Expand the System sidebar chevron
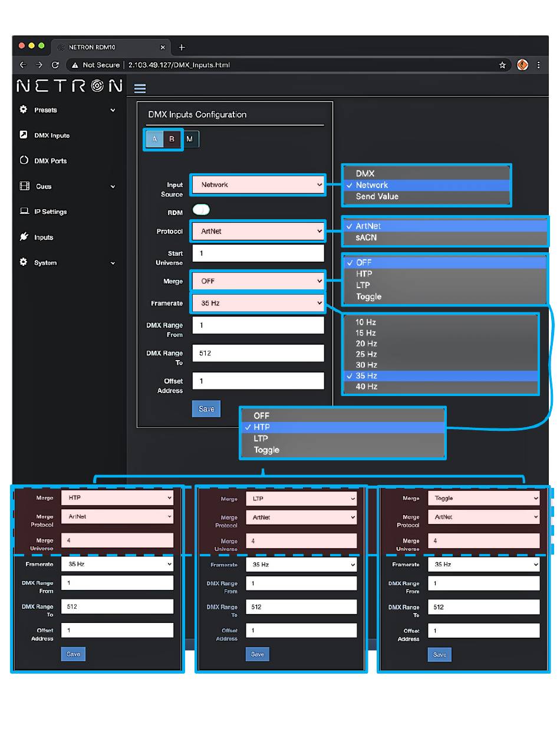The image size is (560, 752). click(113, 263)
